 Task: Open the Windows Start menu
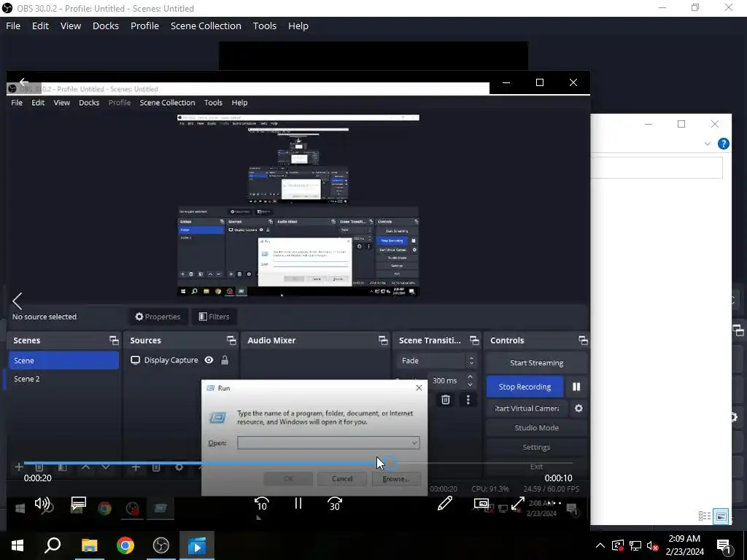tap(18, 545)
